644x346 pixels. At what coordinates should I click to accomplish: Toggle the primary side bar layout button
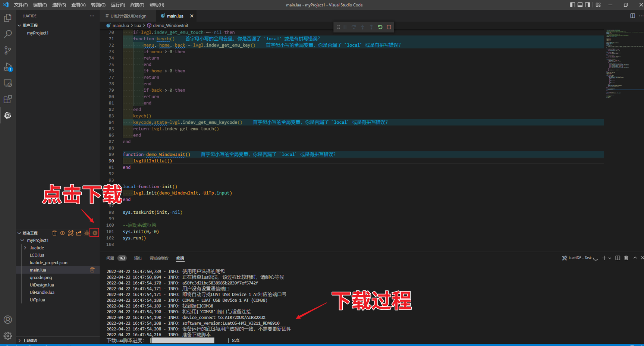pos(572,5)
